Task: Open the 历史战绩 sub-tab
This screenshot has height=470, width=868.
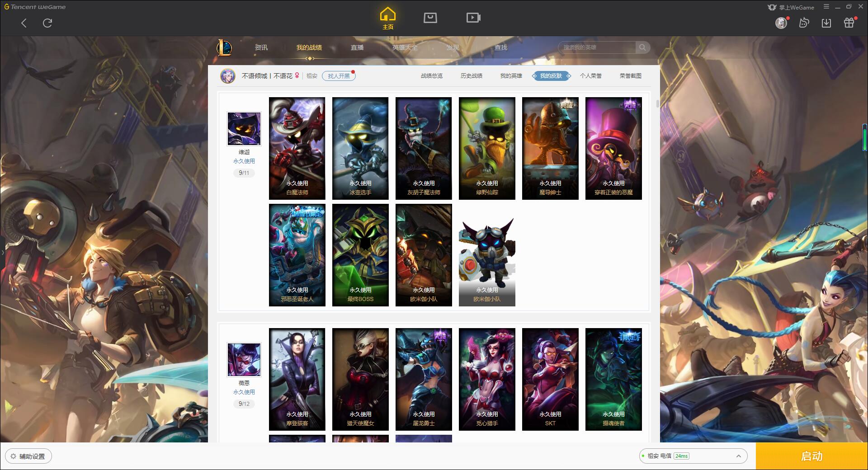Action: tap(472, 76)
